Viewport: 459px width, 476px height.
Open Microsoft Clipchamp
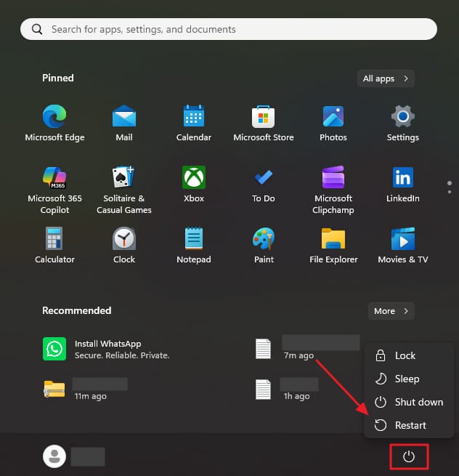[333, 190]
